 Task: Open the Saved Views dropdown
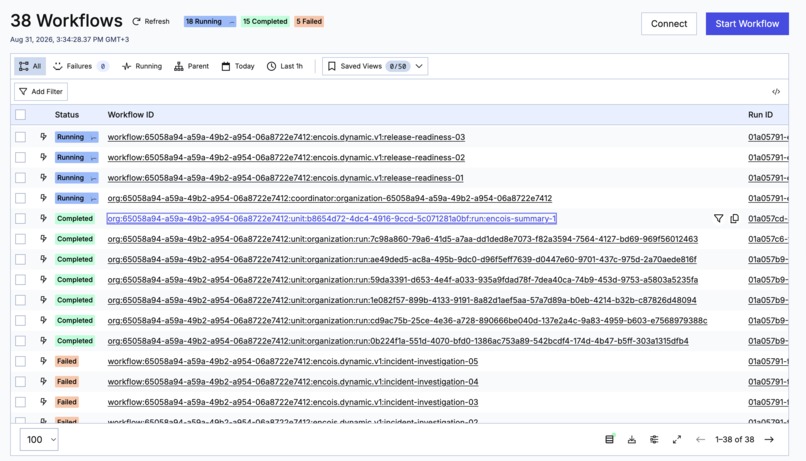[375, 66]
